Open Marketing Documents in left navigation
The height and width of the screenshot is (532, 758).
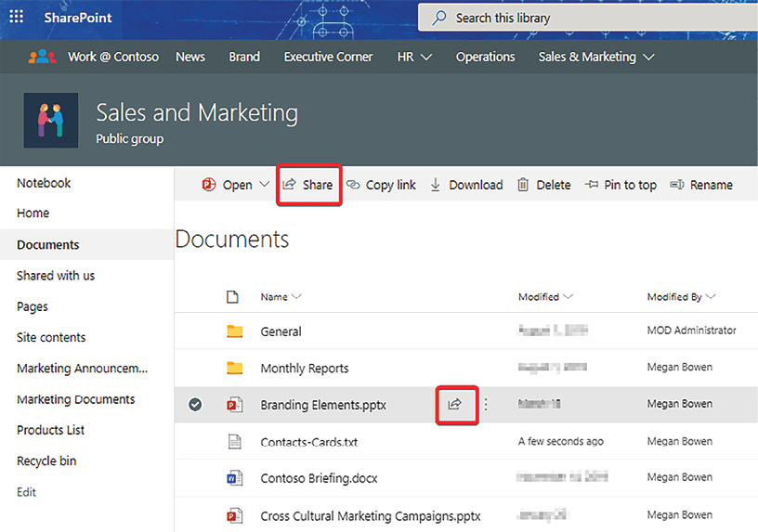pos(76,399)
